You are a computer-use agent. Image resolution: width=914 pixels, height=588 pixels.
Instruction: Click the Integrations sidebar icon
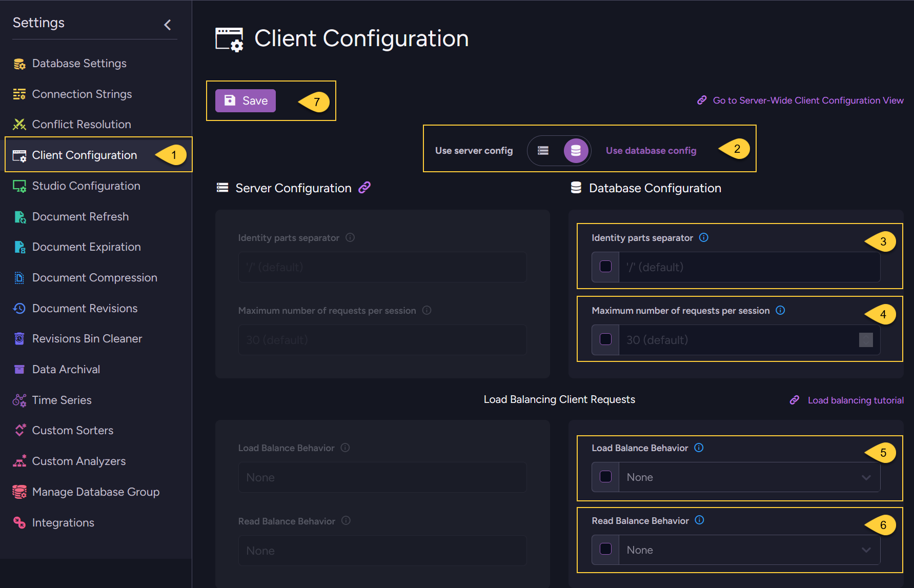pos(19,522)
